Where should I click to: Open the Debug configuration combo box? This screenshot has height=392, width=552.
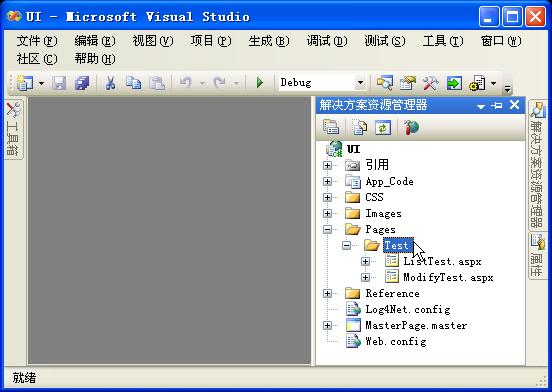pos(322,83)
